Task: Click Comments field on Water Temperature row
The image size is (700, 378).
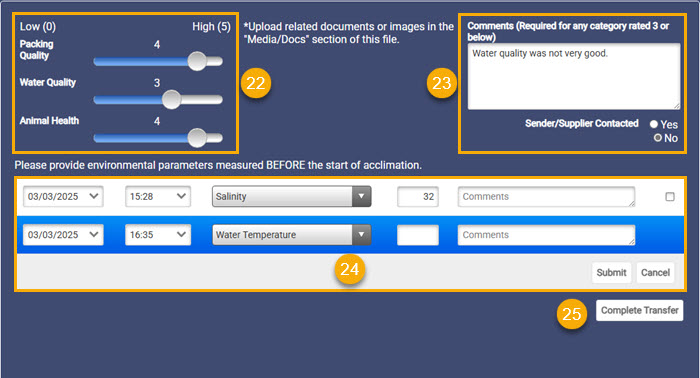Action: [x=546, y=235]
